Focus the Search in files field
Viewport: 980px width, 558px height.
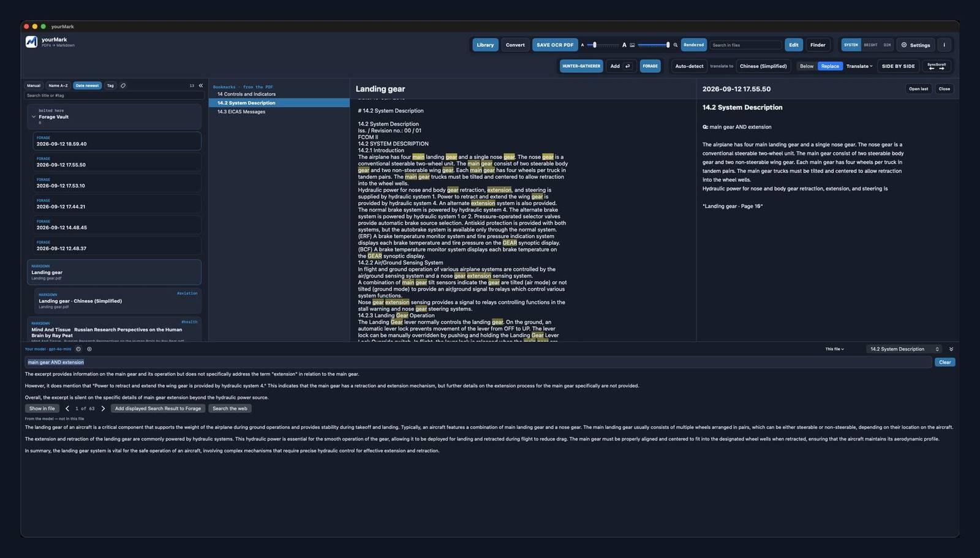pyautogui.click(x=745, y=45)
